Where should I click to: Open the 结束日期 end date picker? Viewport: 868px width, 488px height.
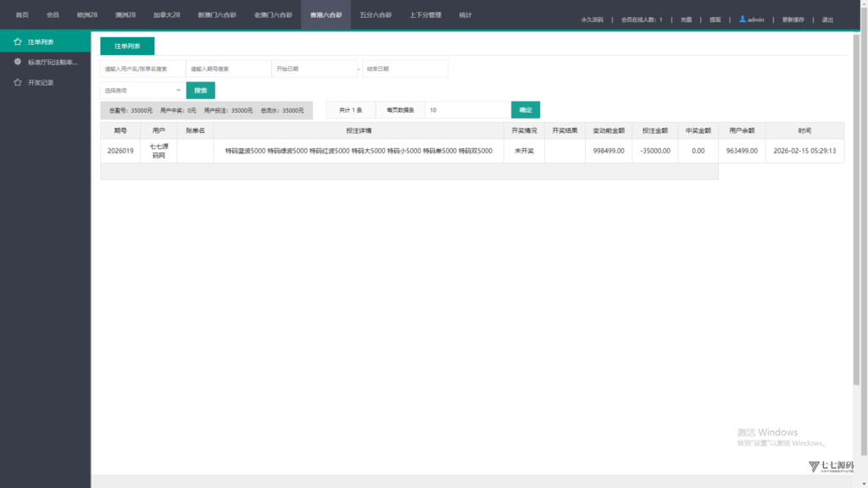pos(404,69)
